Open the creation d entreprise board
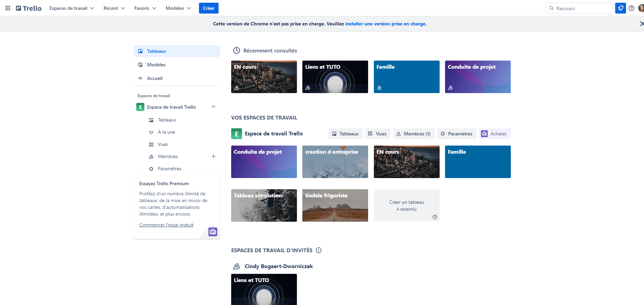 335,162
